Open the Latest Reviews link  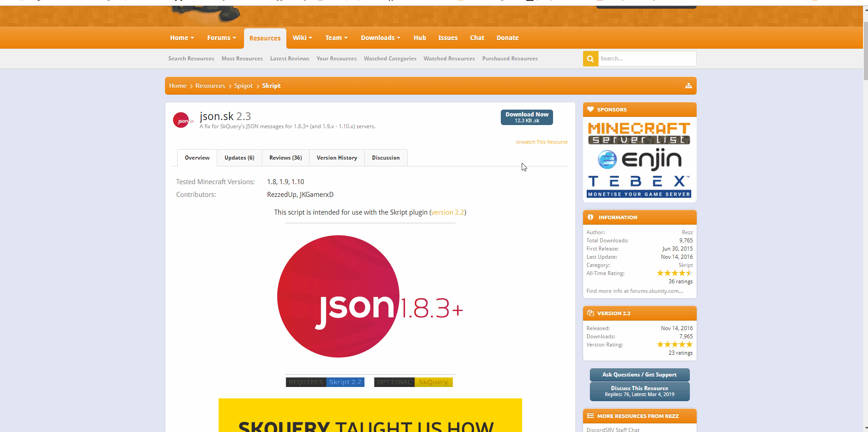pyautogui.click(x=289, y=59)
